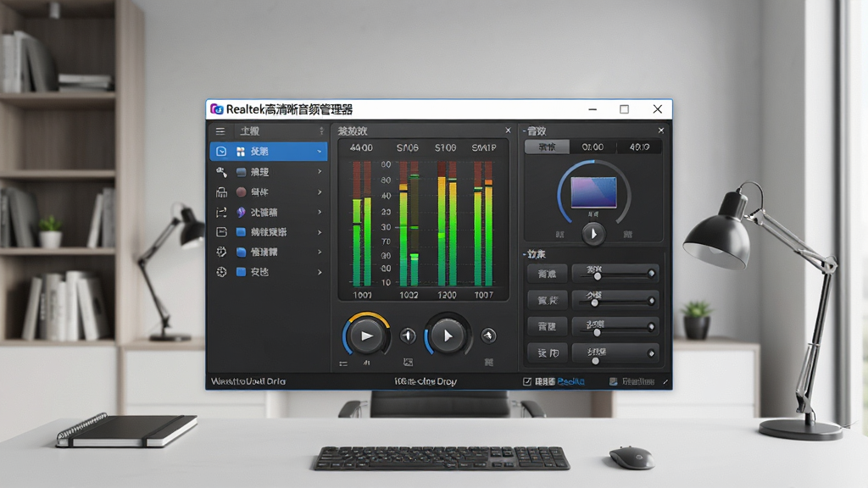This screenshot has height=488, width=868.
Task: Expand the fifth sidebar row with its chevron
Action: (320, 232)
